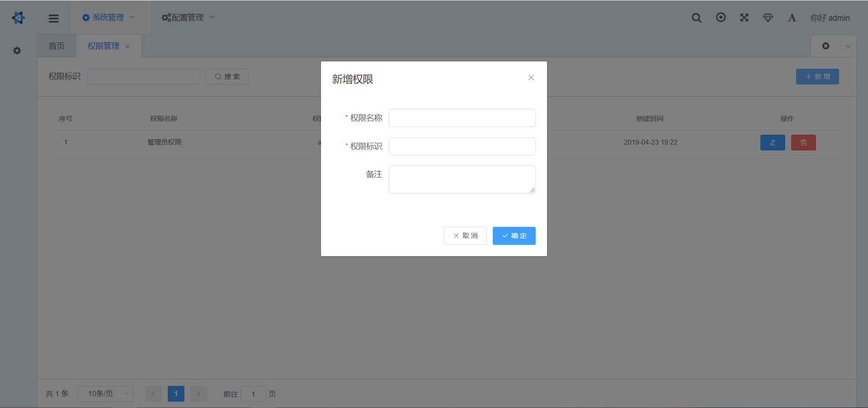
Task: Open the 10条/页 page size dropdown
Action: tap(105, 394)
